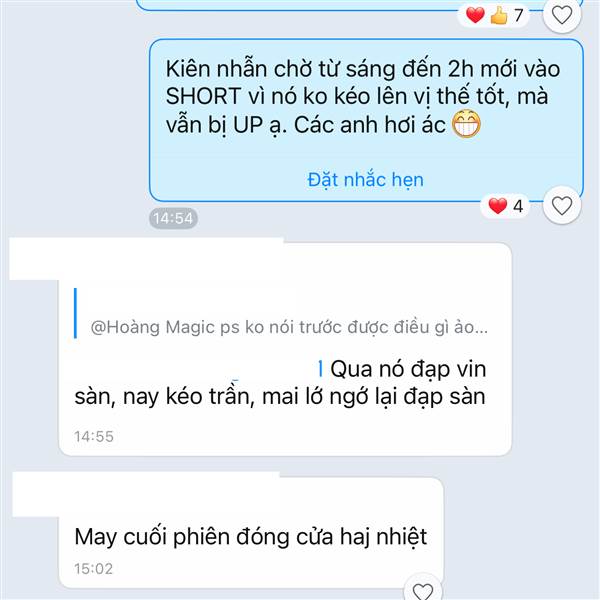Click red heart emoji next to count 4

coord(497,206)
